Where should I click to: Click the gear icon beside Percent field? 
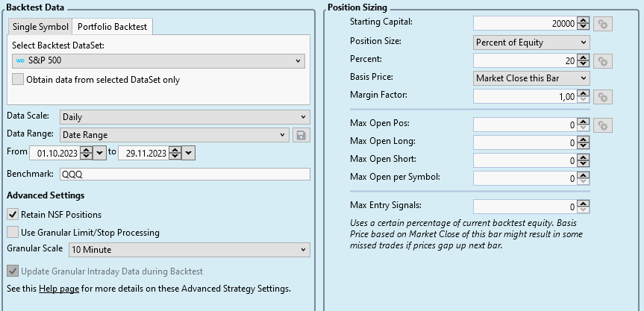(x=603, y=60)
